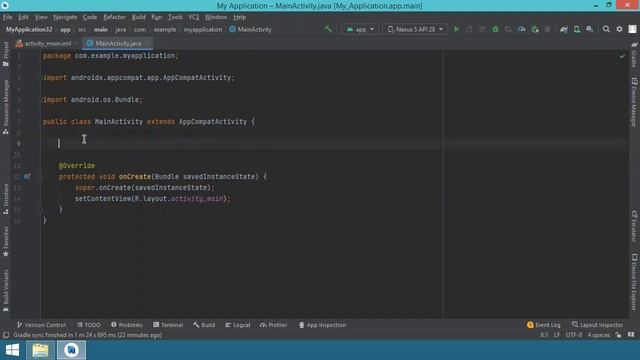Toggle the read-only lock icon in status bar
Screen dimensions: 640x360
click(x=618, y=335)
